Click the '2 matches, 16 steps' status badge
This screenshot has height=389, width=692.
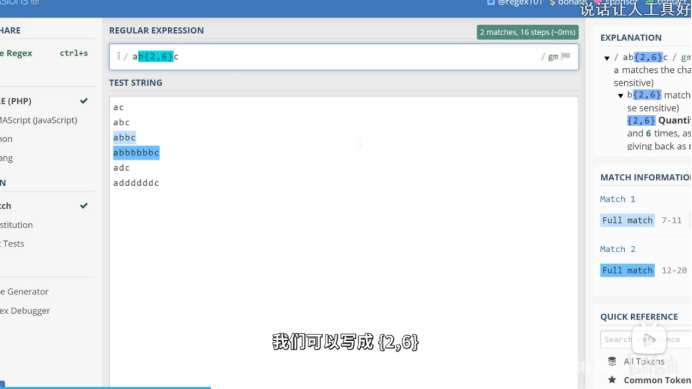[527, 32]
